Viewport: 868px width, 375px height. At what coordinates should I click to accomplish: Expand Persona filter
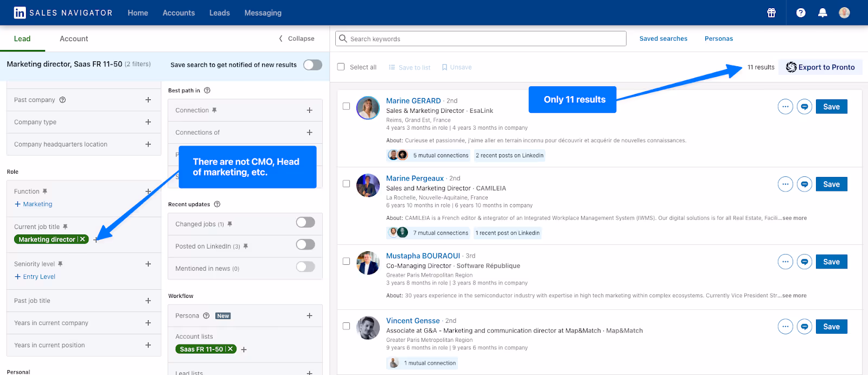point(309,316)
